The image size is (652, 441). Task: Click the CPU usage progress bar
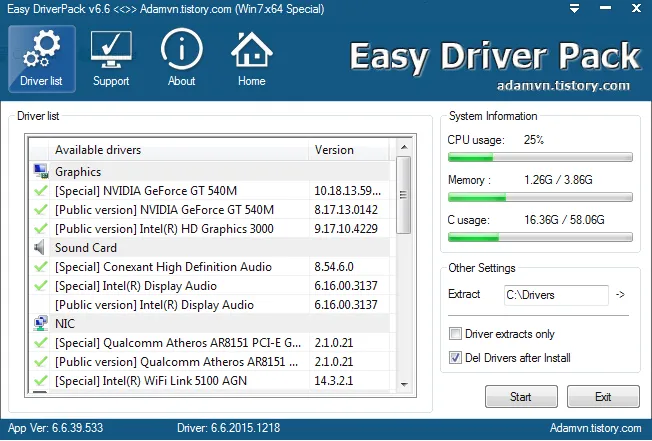point(540,157)
